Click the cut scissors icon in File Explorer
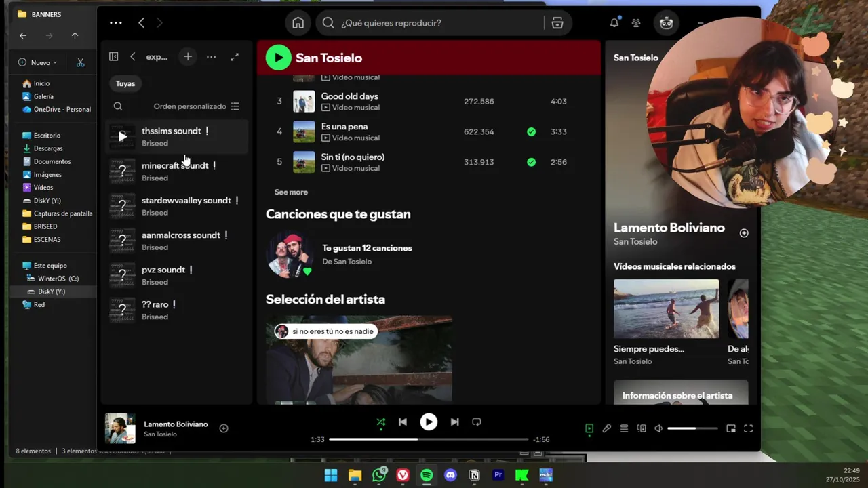868x488 pixels. coord(80,62)
